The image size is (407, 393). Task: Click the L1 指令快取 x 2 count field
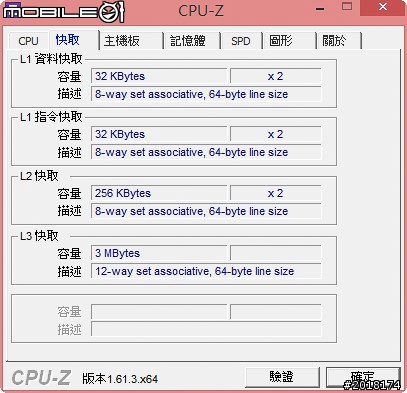click(x=275, y=134)
